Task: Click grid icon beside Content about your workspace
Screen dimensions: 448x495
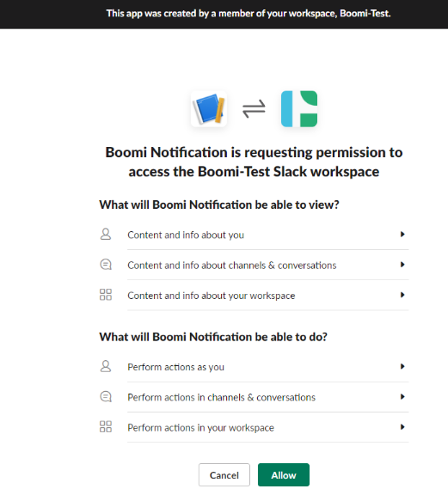Action: point(106,295)
